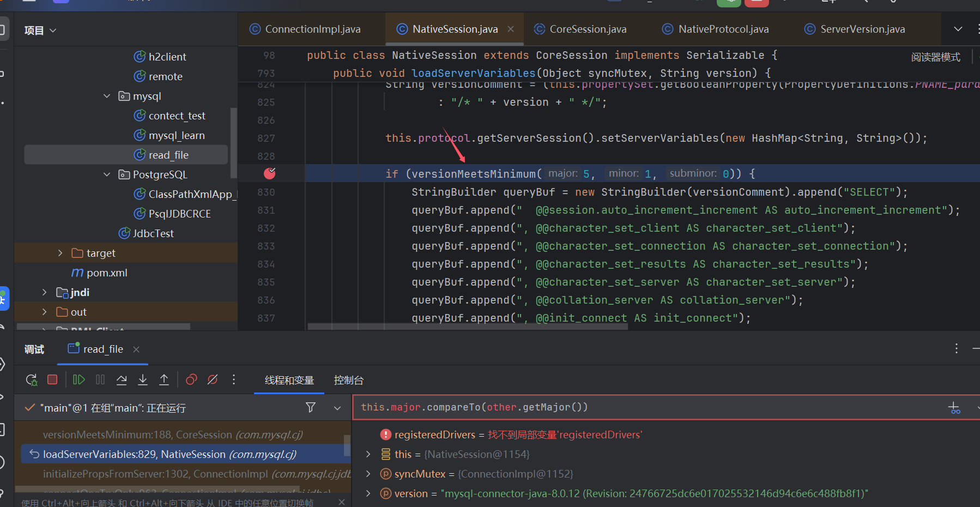Step into the method call
Screen dimensions: 980x507
click(x=143, y=379)
